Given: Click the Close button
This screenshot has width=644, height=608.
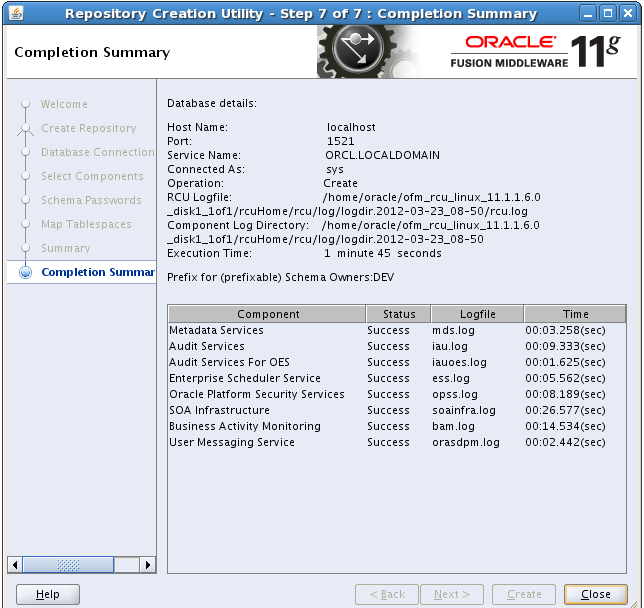Looking at the screenshot, I should click(596, 594).
